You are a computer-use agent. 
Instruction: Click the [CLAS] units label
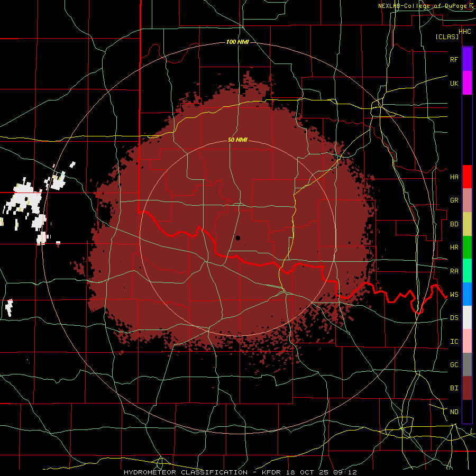click(x=447, y=36)
